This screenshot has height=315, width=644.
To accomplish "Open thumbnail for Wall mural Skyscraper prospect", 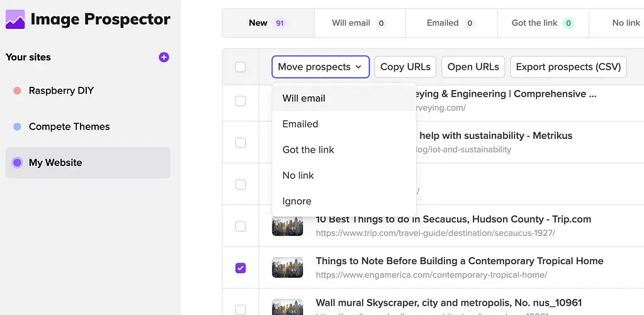I will click(x=287, y=307).
